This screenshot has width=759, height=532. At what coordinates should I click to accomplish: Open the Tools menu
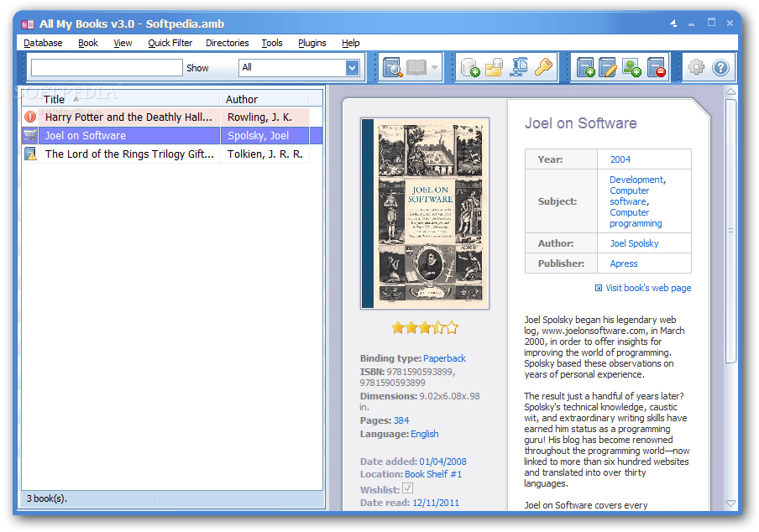click(272, 43)
